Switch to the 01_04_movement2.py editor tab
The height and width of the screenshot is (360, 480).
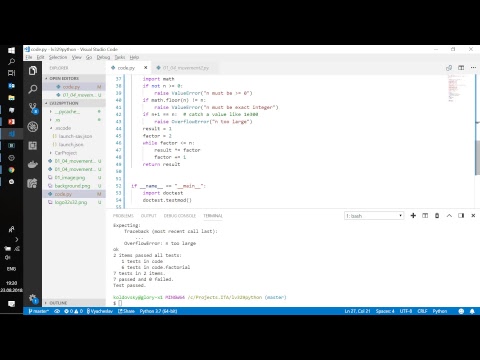pos(185,68)
